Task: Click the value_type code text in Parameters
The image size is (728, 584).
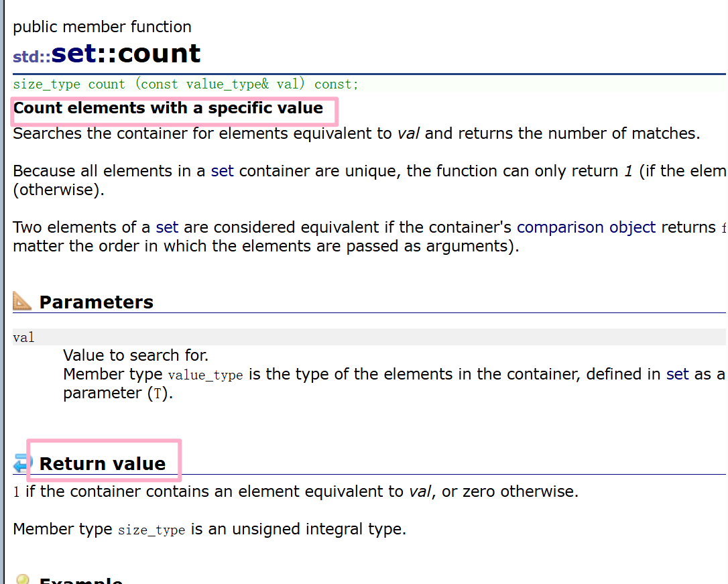Action: click(205, 375)
